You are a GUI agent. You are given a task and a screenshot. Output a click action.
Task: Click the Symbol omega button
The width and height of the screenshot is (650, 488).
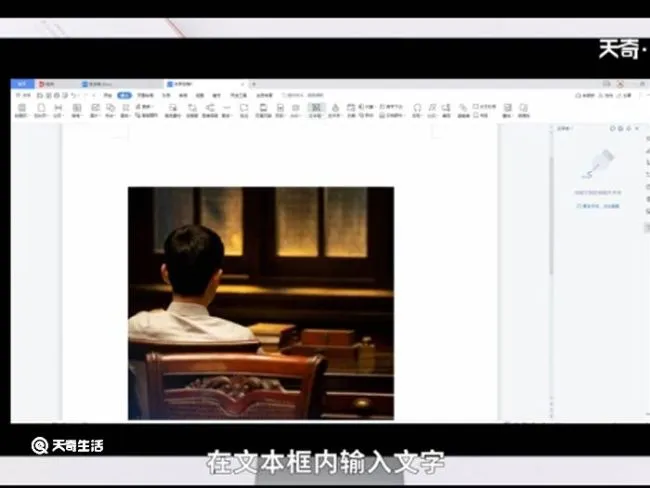417,111
